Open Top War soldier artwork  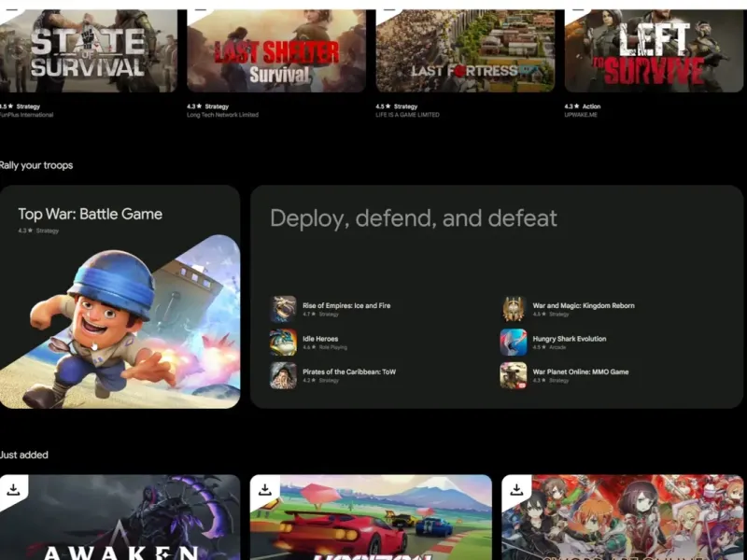point(120,322)
